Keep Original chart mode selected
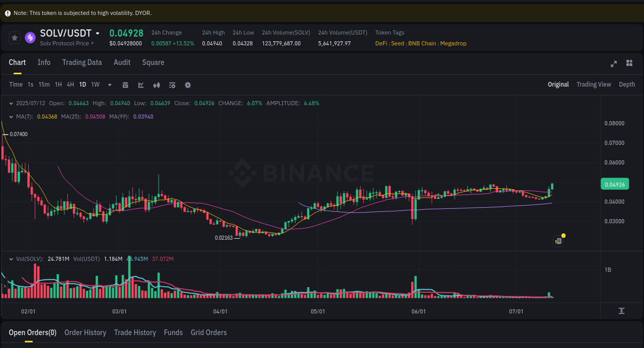Viewport: 644px width, 348px height. pyautogui.click(x=558, y=84)
